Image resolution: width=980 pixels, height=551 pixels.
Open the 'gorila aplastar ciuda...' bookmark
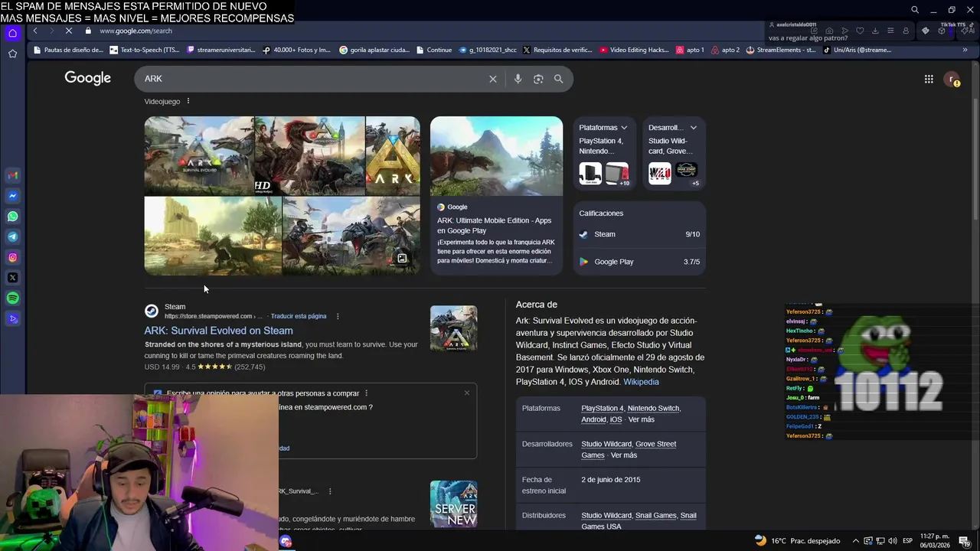click(x=374, y=51)
